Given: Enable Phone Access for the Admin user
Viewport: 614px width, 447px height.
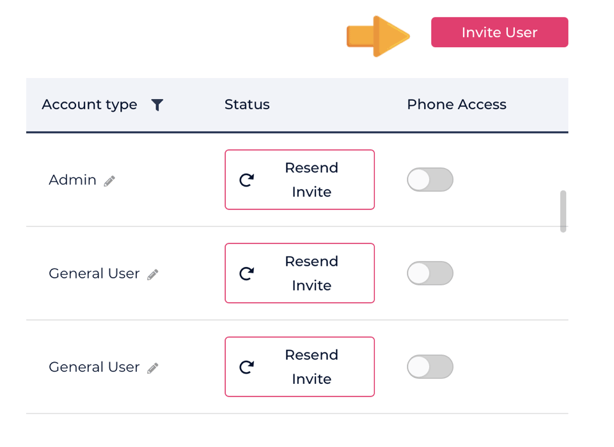Looking at the screenshot, I should tap(430, 180).
